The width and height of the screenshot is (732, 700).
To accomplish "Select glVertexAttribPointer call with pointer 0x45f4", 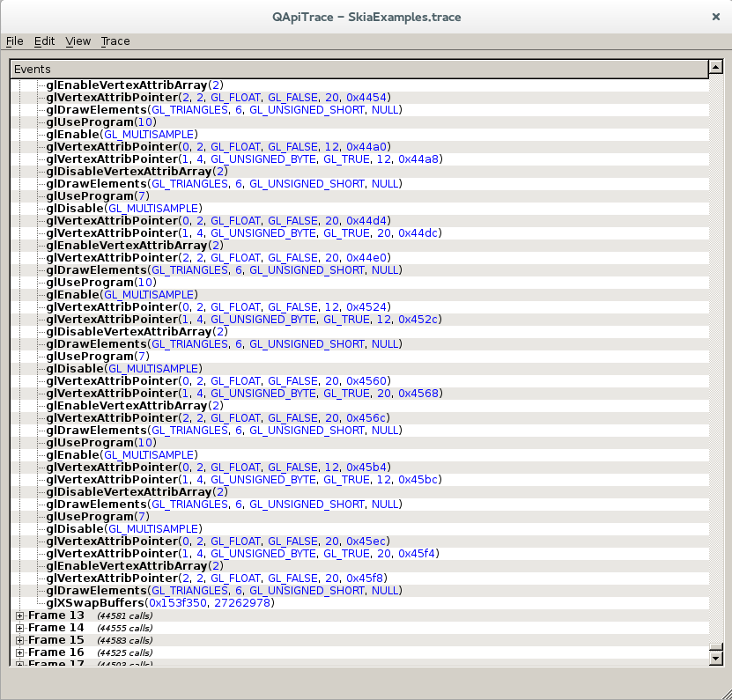I will (243, 554).
